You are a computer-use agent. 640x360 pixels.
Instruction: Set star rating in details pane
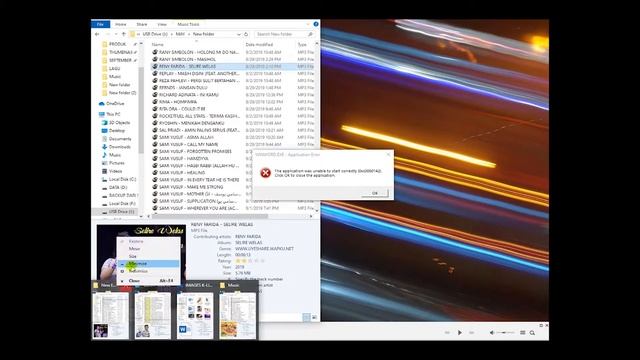pos(251,260)
